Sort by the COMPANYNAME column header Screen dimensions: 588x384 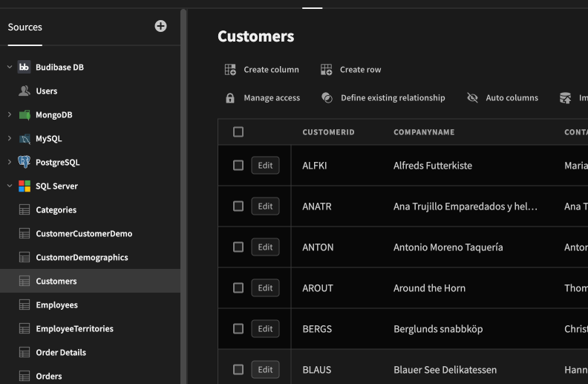point(424,132)
